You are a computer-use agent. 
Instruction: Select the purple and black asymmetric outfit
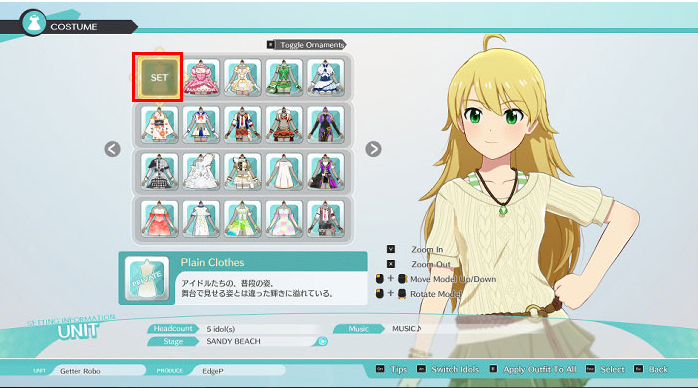[x=325, y=171]
